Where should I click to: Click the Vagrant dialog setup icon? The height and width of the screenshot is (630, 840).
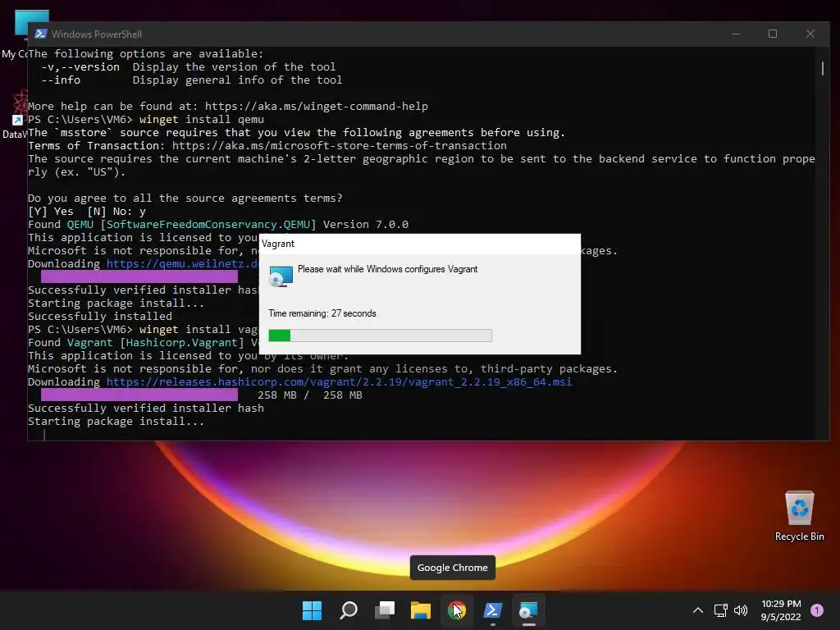click(281, 276)
